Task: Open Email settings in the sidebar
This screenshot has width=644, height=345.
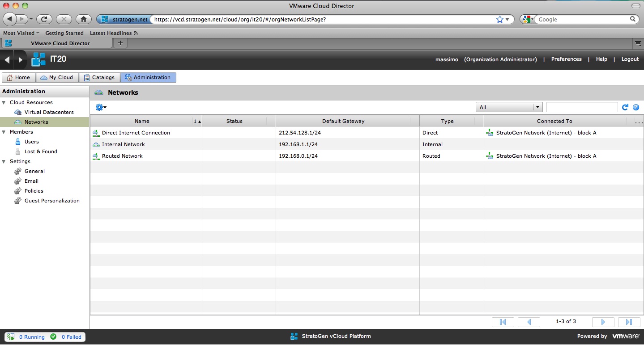Action: point(31,181)
